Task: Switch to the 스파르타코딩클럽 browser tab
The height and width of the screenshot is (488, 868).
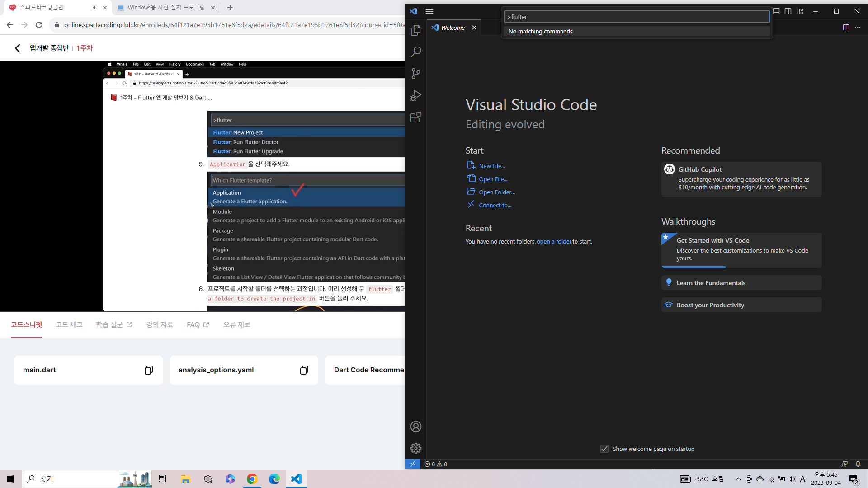Action: click(58, 8)
